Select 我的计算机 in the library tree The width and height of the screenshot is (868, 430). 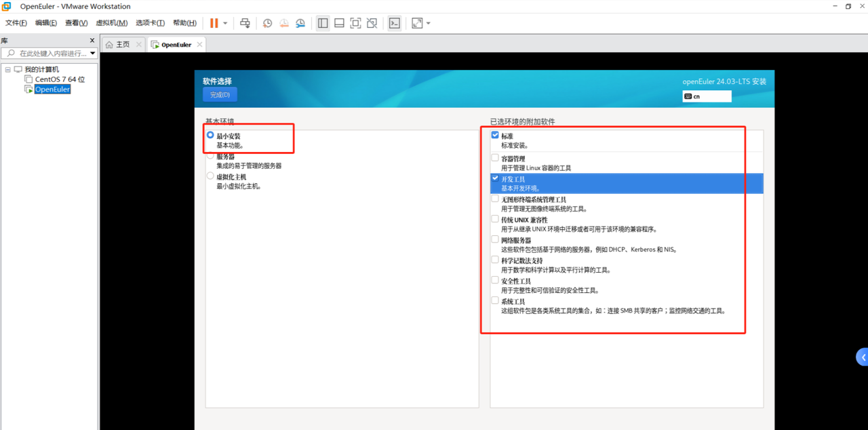[41, 69]
